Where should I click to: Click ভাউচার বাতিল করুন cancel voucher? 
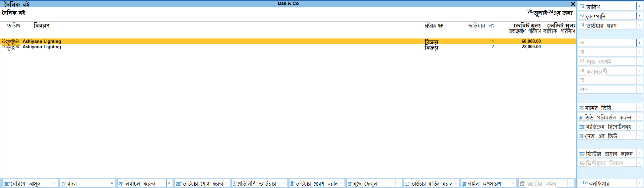point(428,183)
